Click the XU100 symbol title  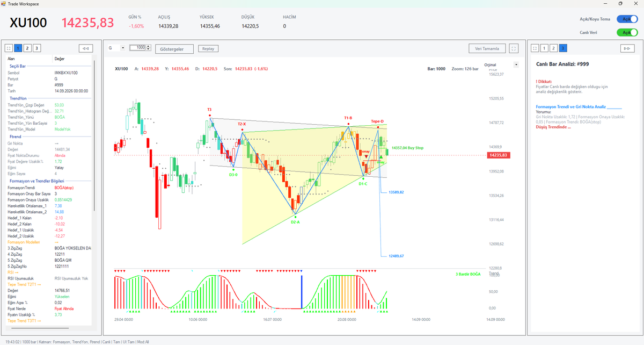28,23
